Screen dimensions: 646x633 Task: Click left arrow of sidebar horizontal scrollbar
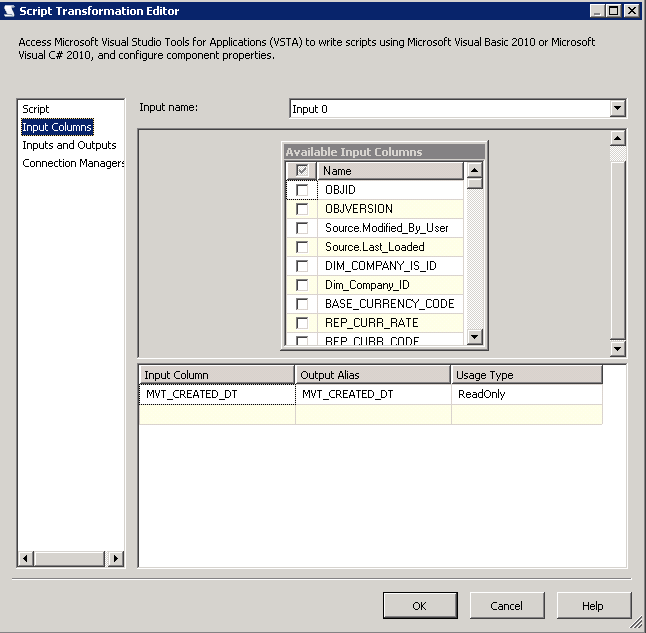[26, 559]
